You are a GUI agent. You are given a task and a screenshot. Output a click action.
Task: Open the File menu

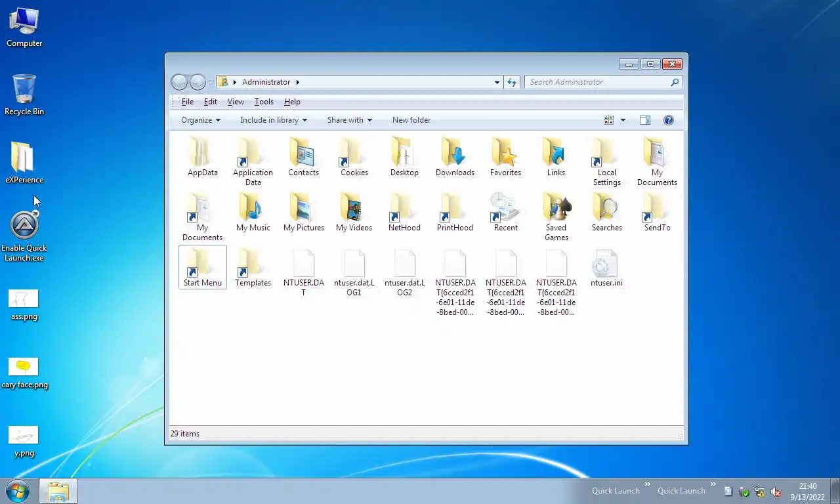[188, 102]
